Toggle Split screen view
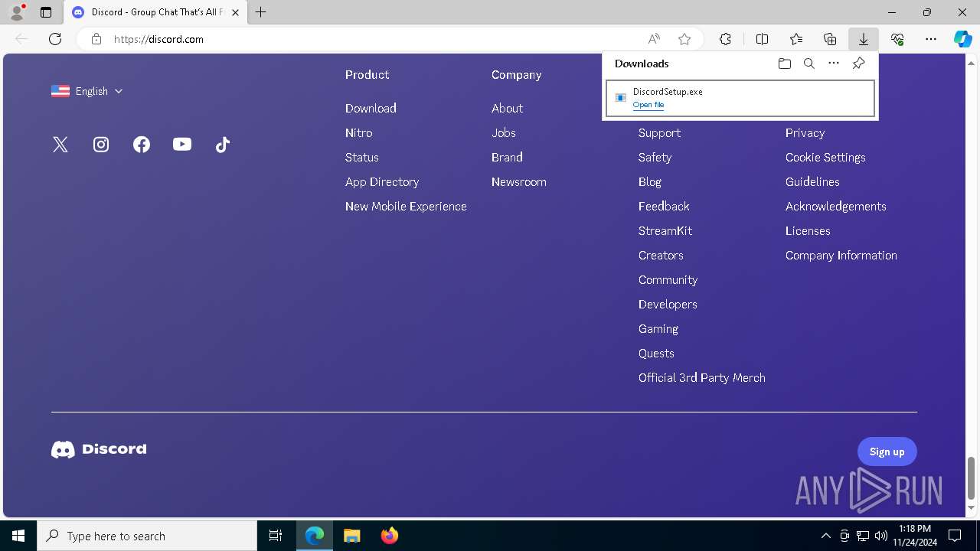 pos(762,39)
